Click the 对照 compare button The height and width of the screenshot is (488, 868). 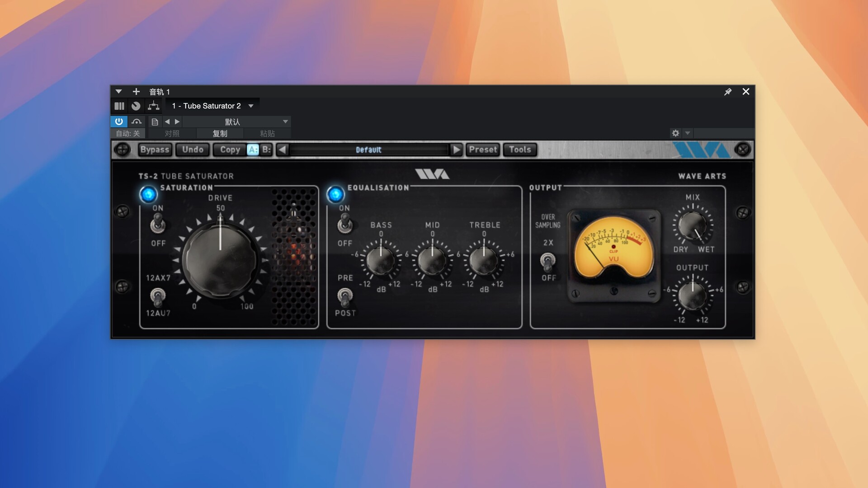coord(172,133)
